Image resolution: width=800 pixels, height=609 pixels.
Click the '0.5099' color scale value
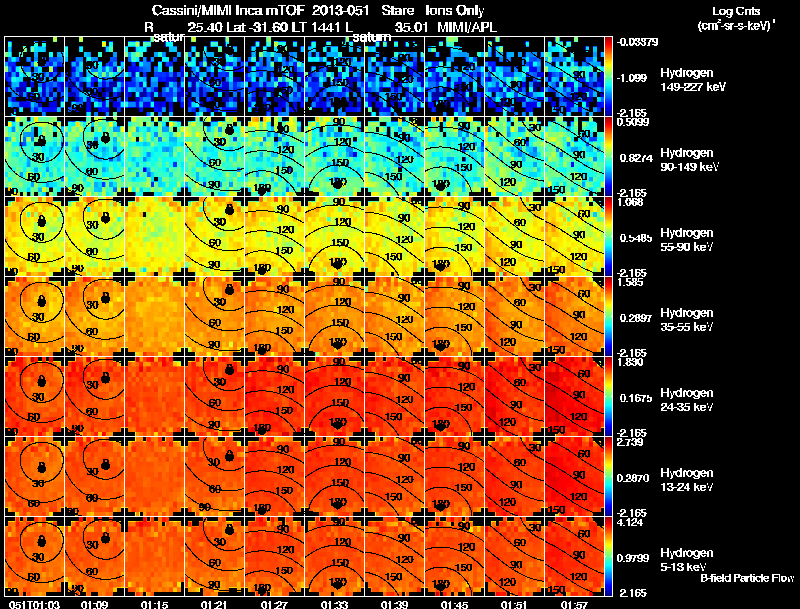[x=633, y=122]
